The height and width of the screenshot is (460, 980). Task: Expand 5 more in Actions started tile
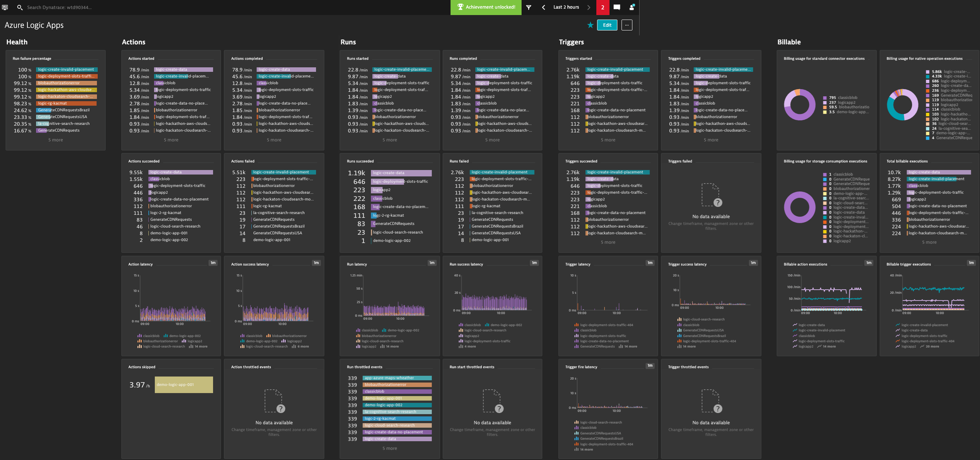click(171, 140)
